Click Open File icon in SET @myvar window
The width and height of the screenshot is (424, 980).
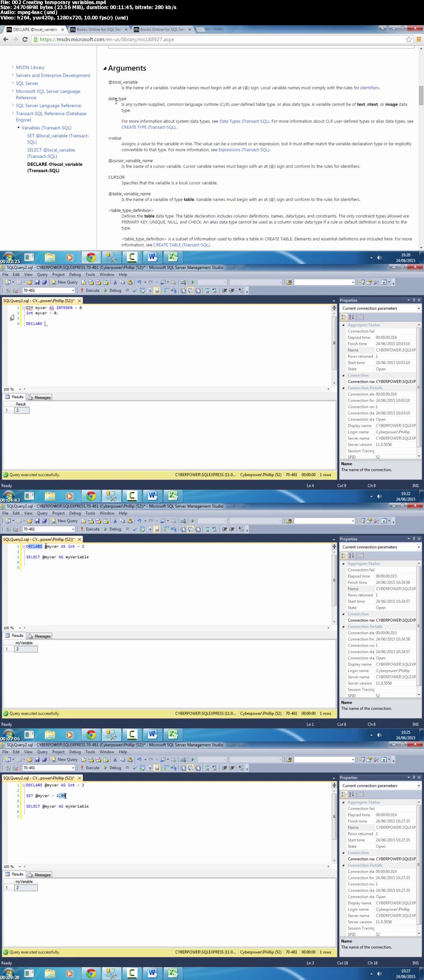pyautogui.click(x=30, y=760)
